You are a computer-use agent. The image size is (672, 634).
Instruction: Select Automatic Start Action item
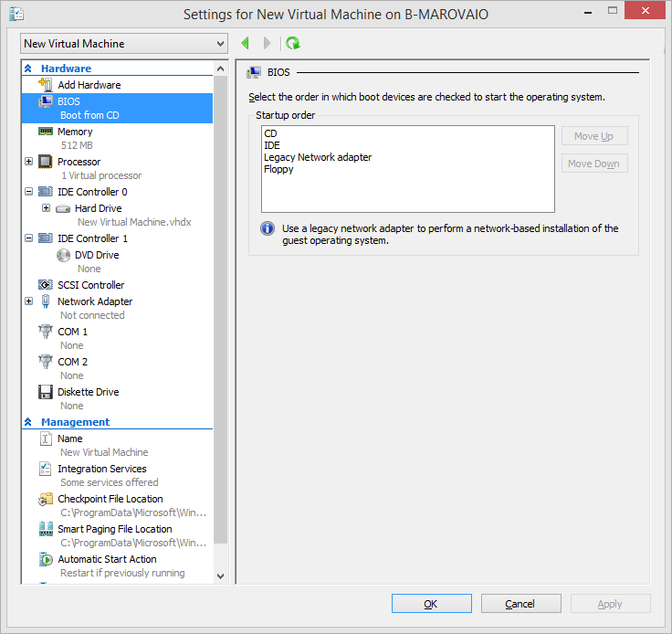point(107,559)
